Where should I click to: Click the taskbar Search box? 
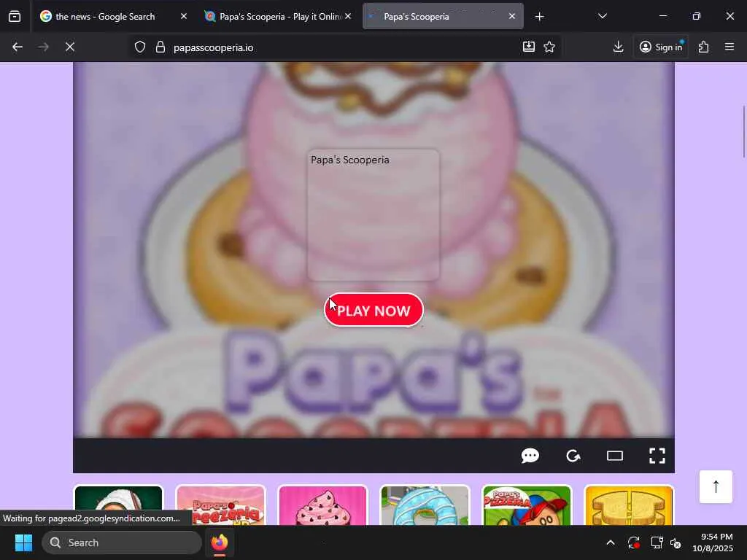click(122, 542)
